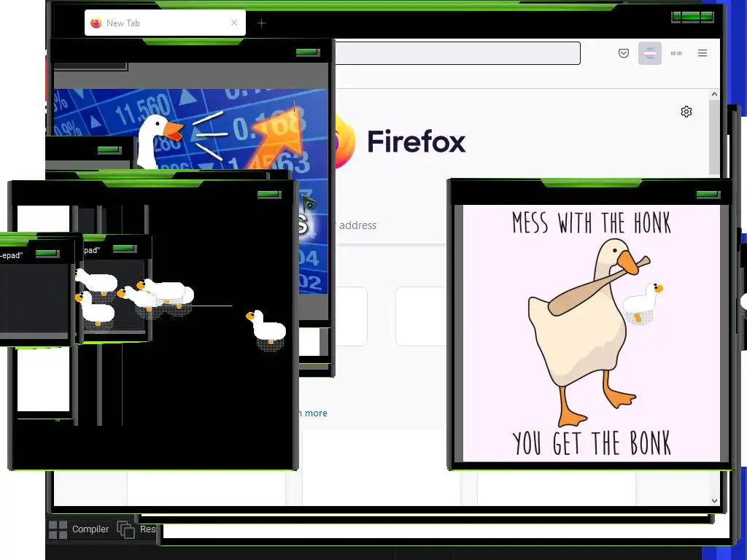Click the lone goose at black window's right edge

(x=266, y=327)
